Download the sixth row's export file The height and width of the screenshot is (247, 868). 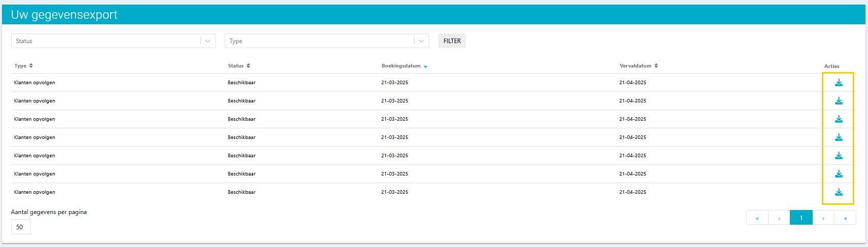point(839,174)
